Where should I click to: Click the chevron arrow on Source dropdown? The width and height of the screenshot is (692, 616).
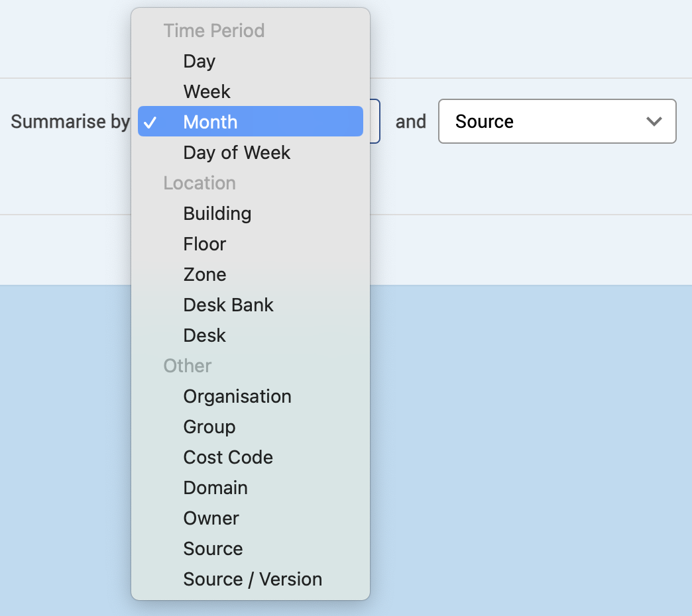tap(654, 121)
